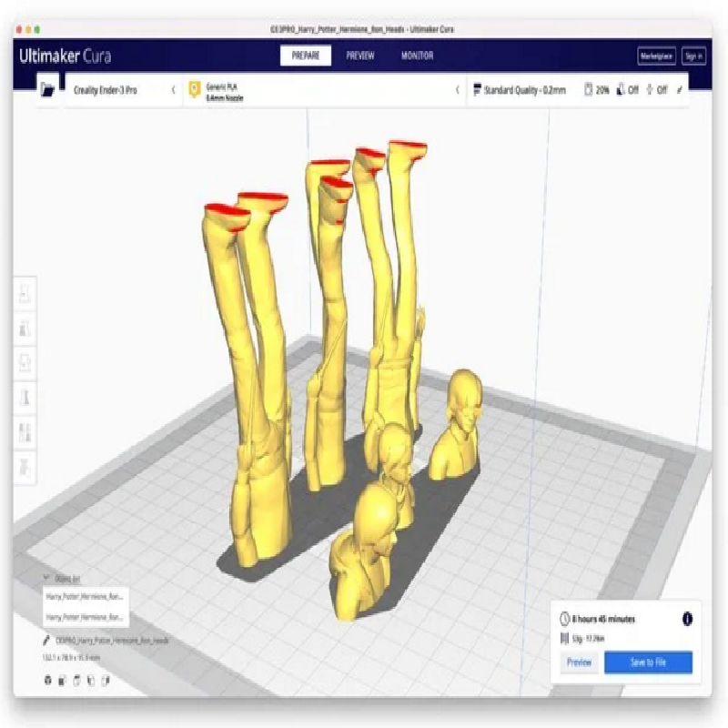728x728 pixels.
Task: Select the Support Blocker tool
Action: point(25,467)
